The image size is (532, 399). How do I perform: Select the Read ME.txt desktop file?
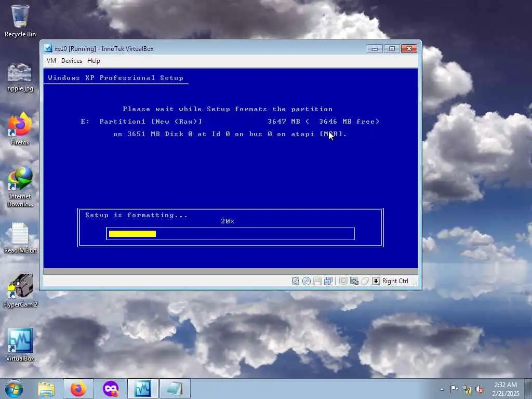pyautogui.click(x=20, y=238)
